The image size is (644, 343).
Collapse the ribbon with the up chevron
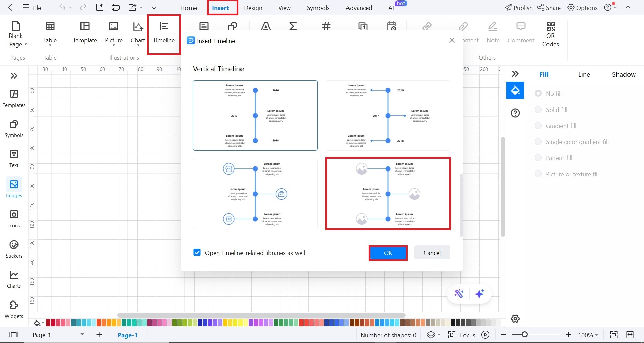tap(628, 7)
